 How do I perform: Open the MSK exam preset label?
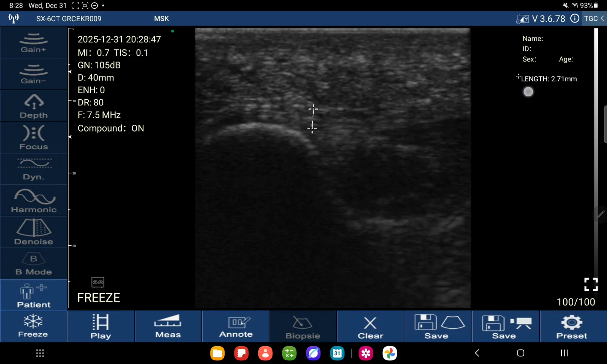[x=161, y=19]
